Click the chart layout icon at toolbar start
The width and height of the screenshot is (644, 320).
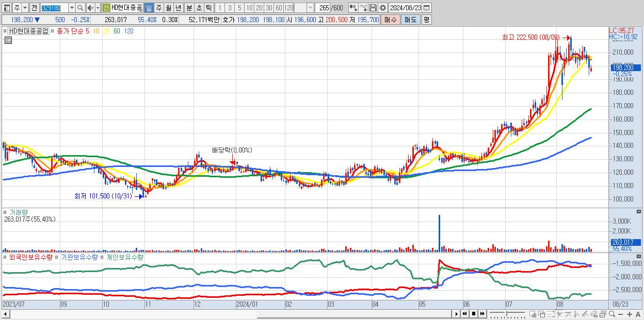click(x=7, y=8)
